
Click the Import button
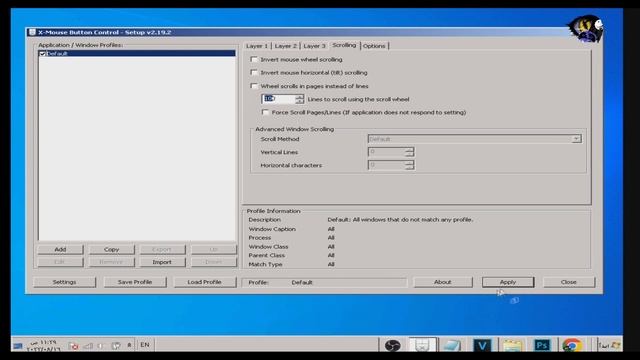[x=162, y=262]
